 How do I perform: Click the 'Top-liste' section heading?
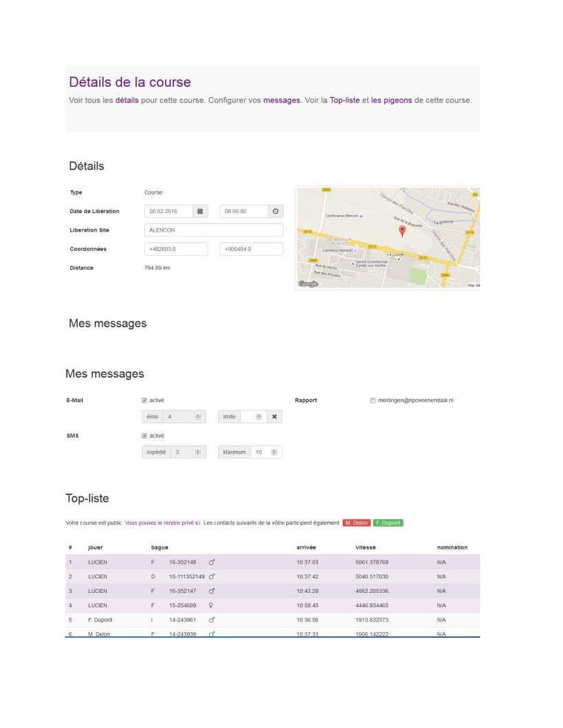(x=88, y=498)
